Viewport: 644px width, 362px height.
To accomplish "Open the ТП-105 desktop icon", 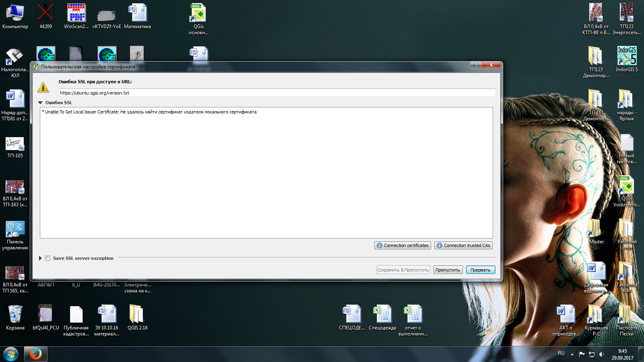I will click(15, 147).
